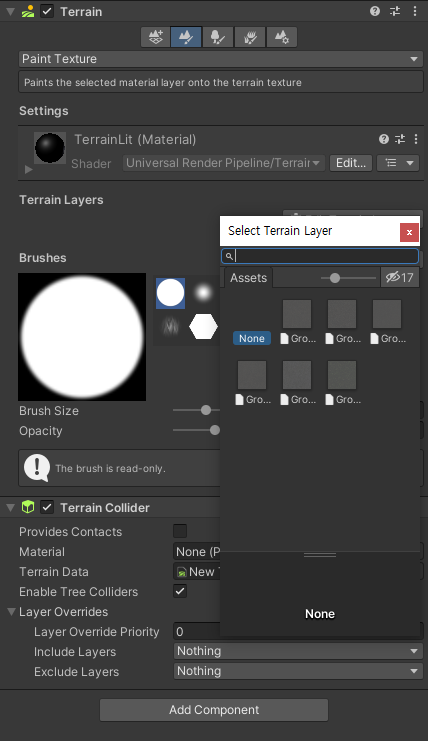Click the Terrain component icon

[28, 11]
